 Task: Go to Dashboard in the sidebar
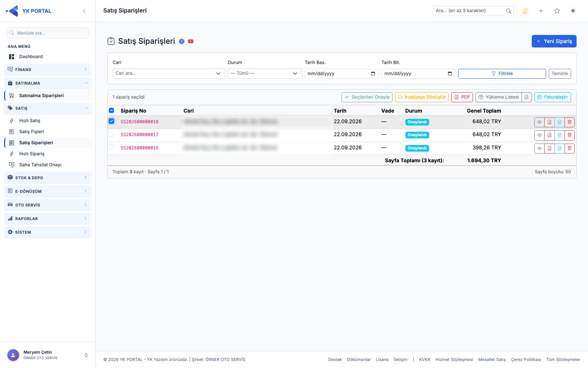(x=48, y=57)
